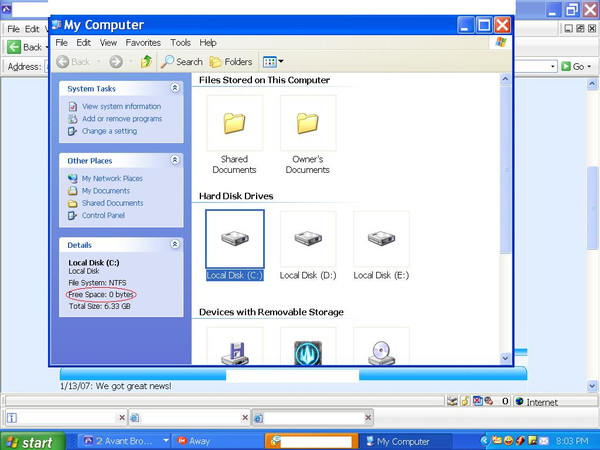Viewport: 600px width, 450px height.
Task: Expand hidden system tray icons arrow
Action: pos(485,441)
